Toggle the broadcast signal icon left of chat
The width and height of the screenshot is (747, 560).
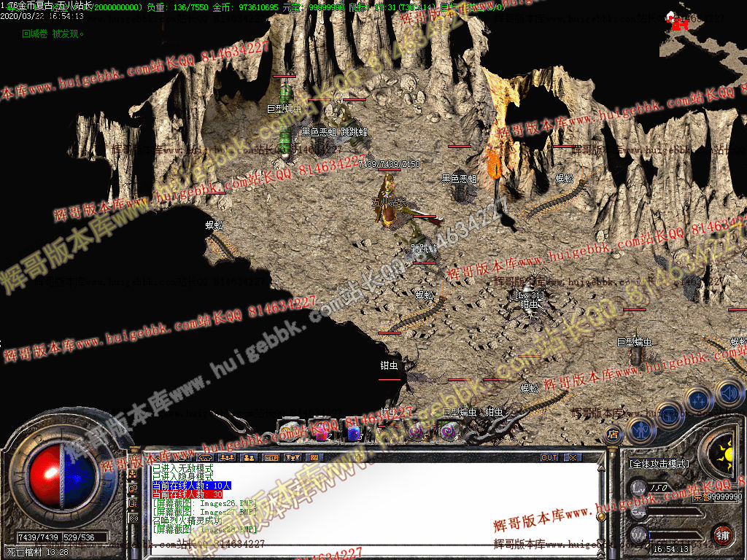coord(133,518)
